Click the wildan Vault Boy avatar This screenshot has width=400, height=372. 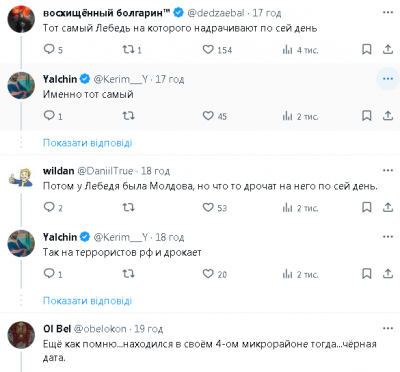click(21, 177)
